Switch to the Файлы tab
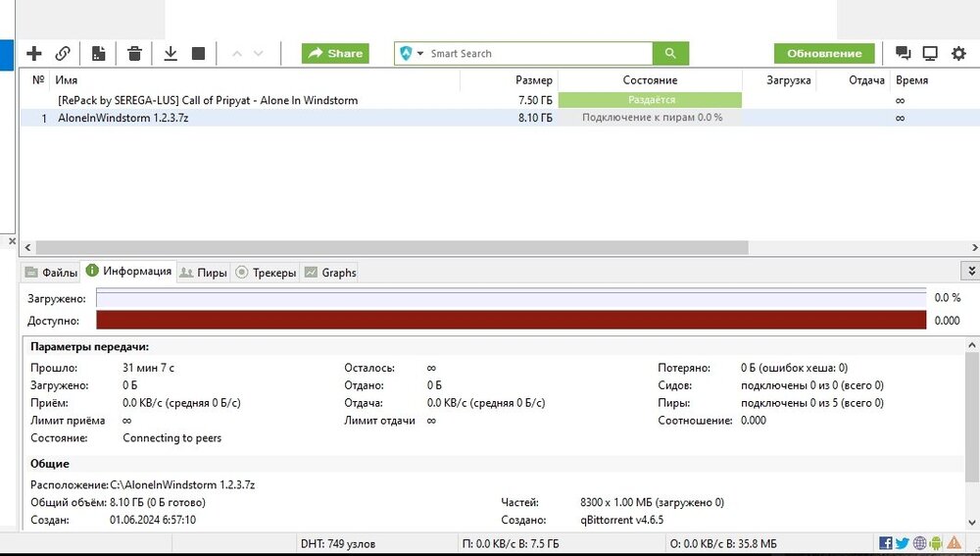 click(x=52, y=273)
